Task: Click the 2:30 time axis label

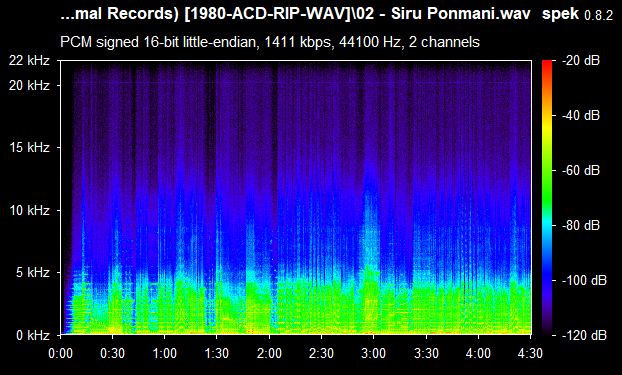Action: (321, 353)
